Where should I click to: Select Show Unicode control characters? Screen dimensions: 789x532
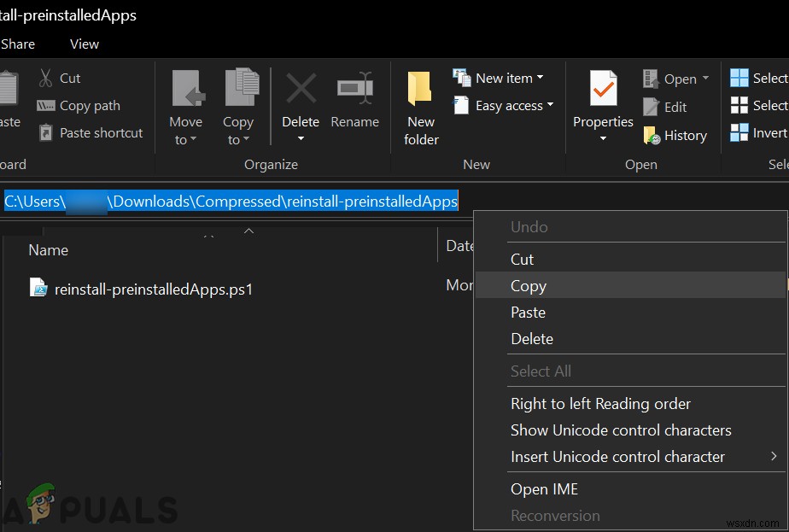630,430
